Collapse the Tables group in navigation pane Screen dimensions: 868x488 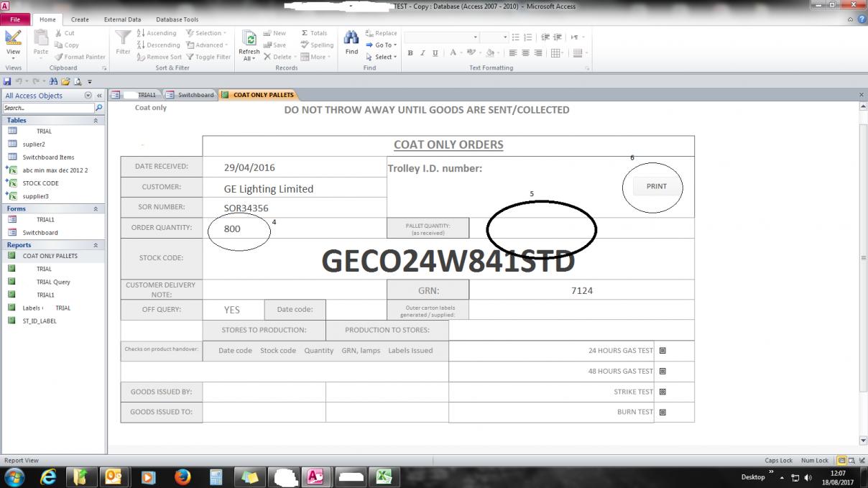click(96, 121)
